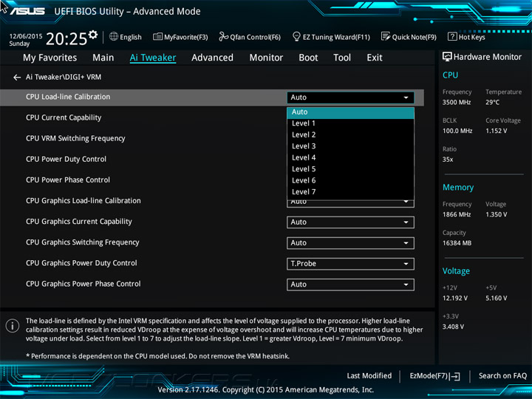Open the Advanced tab
This screenshot has height=399, width=532.
(212, 58)
